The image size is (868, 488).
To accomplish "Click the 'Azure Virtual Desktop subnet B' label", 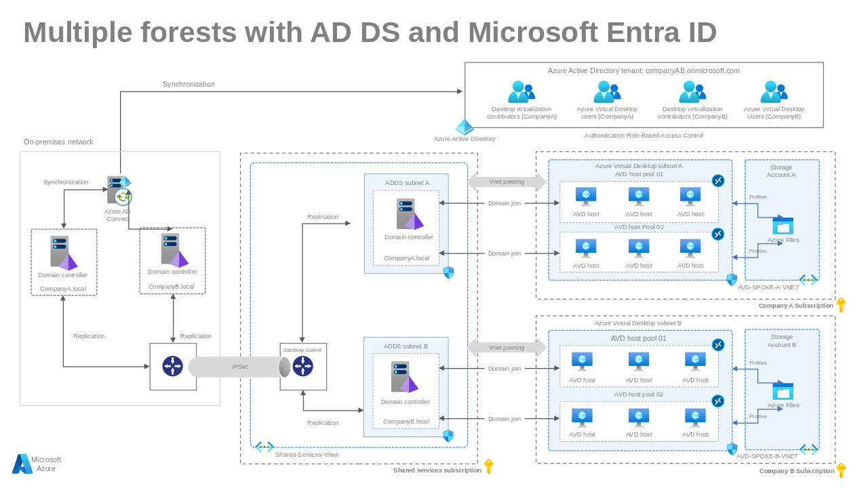I will pyautogui.click(x=638, y=323).
